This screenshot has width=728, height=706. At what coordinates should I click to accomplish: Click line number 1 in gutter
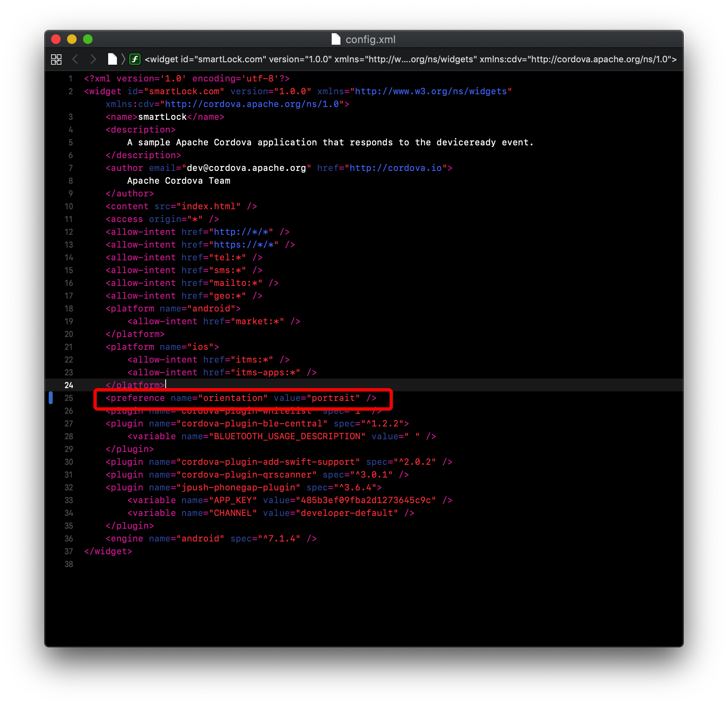[x=71, y=79]
